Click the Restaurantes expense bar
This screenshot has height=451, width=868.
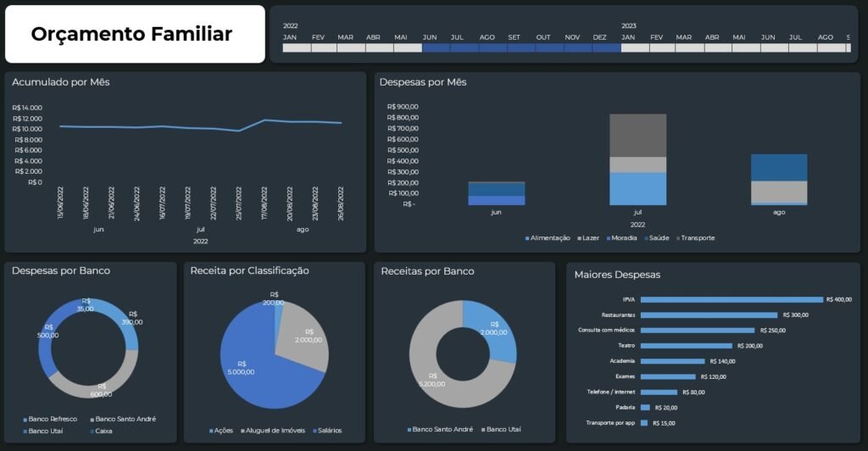[709, 315]
